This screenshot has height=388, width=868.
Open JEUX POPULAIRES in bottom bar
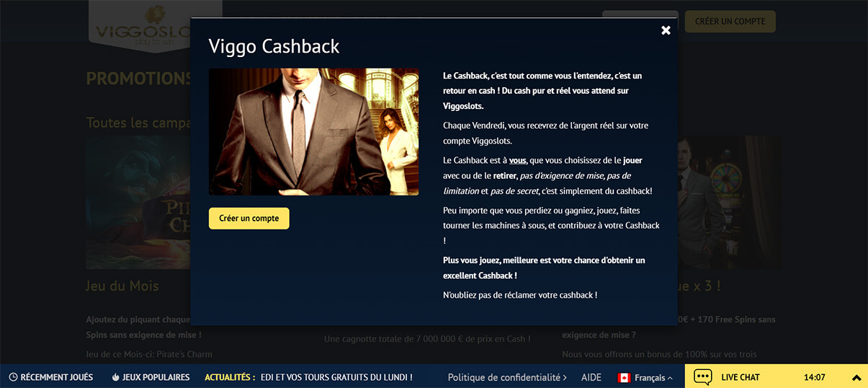(151, 377)
